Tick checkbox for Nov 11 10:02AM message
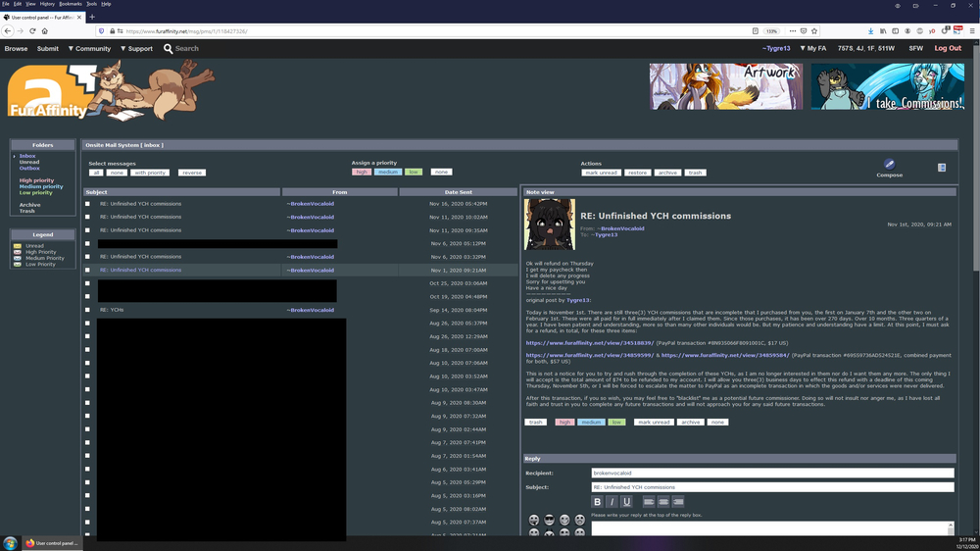 coord(87,217)
